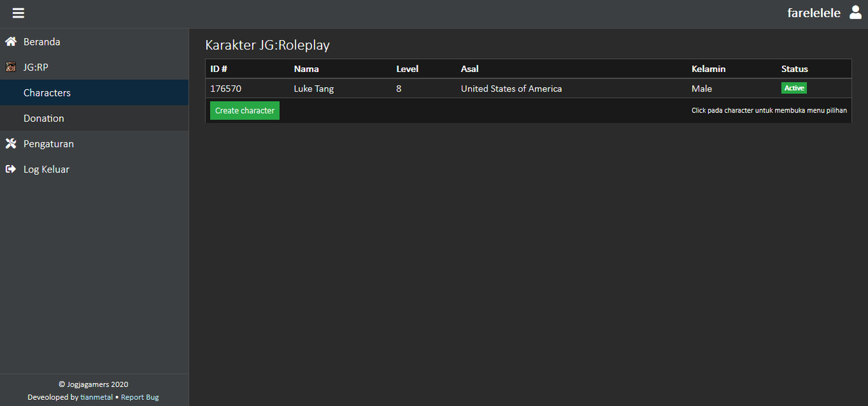Click the Active status badge
Viewport: 868px width, 406px height.
[794, 88]
